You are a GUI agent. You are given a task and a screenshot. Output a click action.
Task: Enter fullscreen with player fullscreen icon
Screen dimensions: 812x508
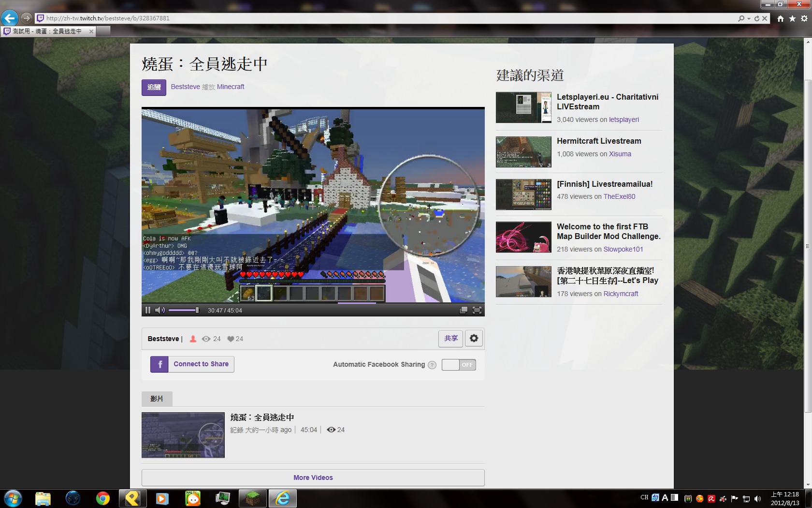click(x=477, y=310)
